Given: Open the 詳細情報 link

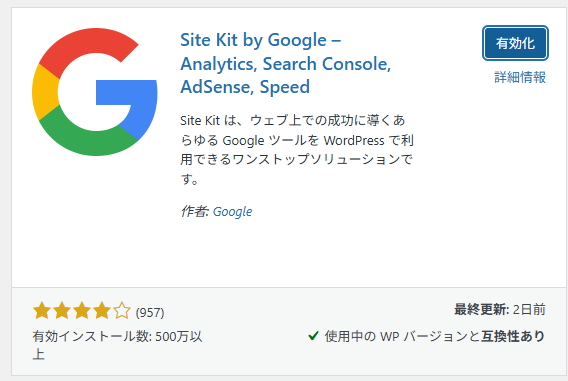Looking at the screenshot, I should (x=520, y=77).
